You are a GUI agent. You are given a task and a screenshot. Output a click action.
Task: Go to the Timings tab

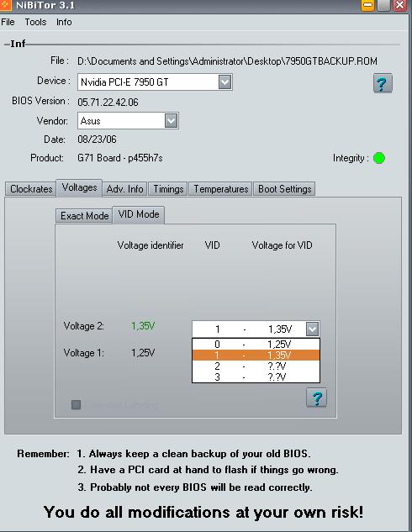pyautogui.click(x=168, y=189)
